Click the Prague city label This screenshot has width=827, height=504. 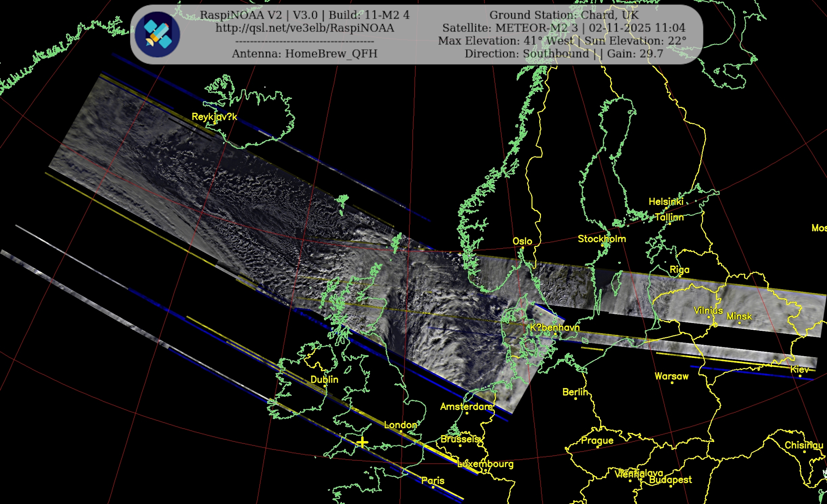click(597, 440)
